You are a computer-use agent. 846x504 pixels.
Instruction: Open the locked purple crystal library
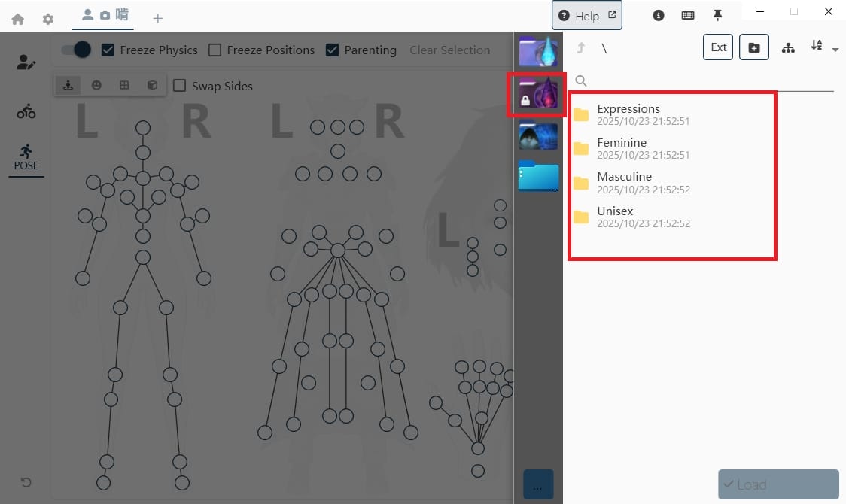coord(538,94)
